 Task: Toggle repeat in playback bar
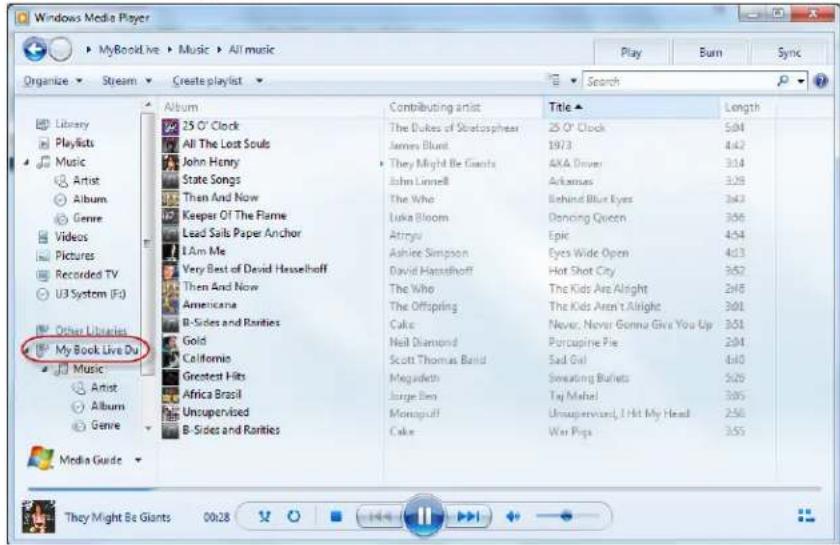[x=294, y=517]
